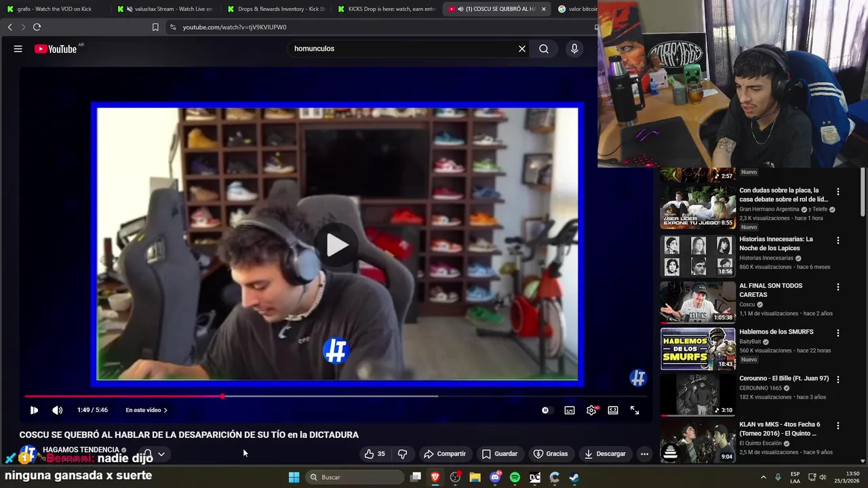Open Steam from the taskbar
Viewport: 868px width, 488px height.
[574, 477]
